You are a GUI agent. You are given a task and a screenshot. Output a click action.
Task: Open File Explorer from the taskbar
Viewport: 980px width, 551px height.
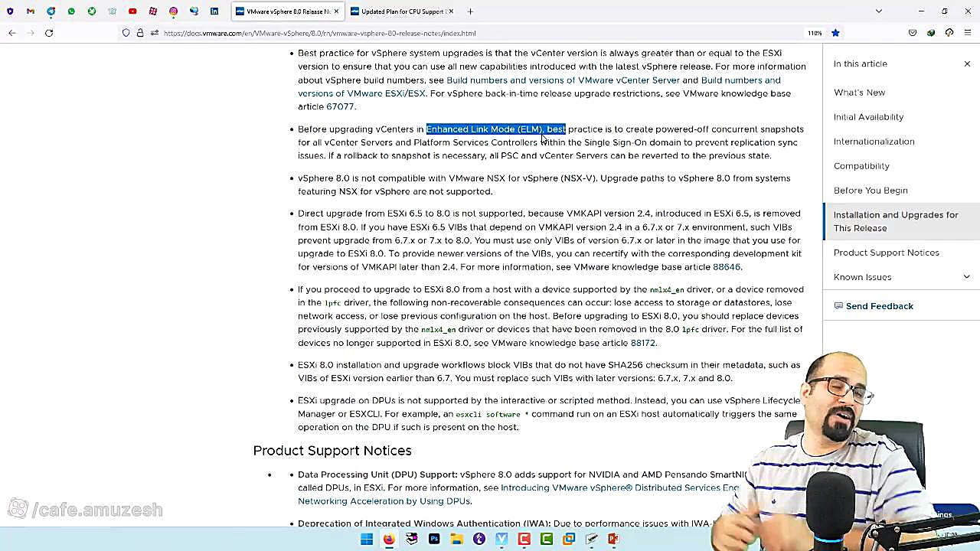click(x=457, y=539)
